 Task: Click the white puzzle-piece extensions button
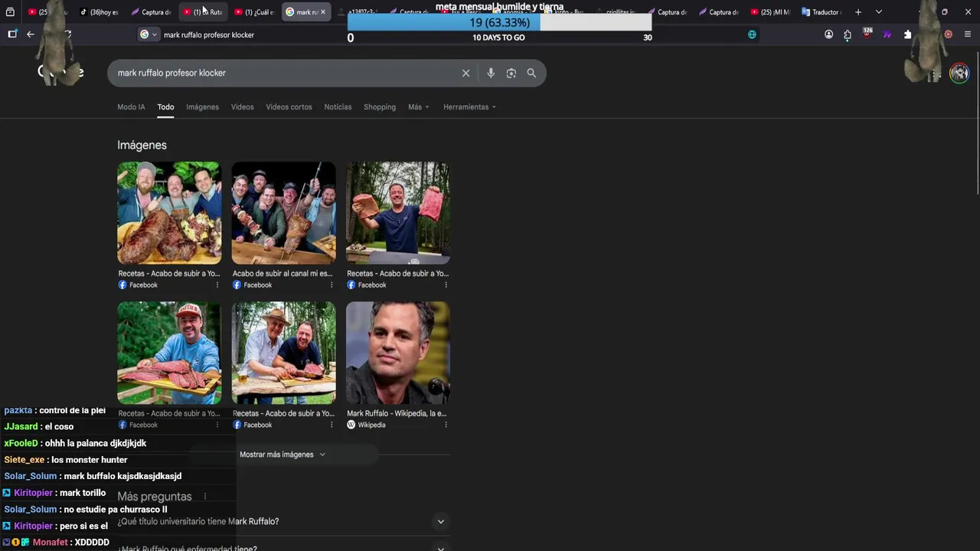(908, 34)
